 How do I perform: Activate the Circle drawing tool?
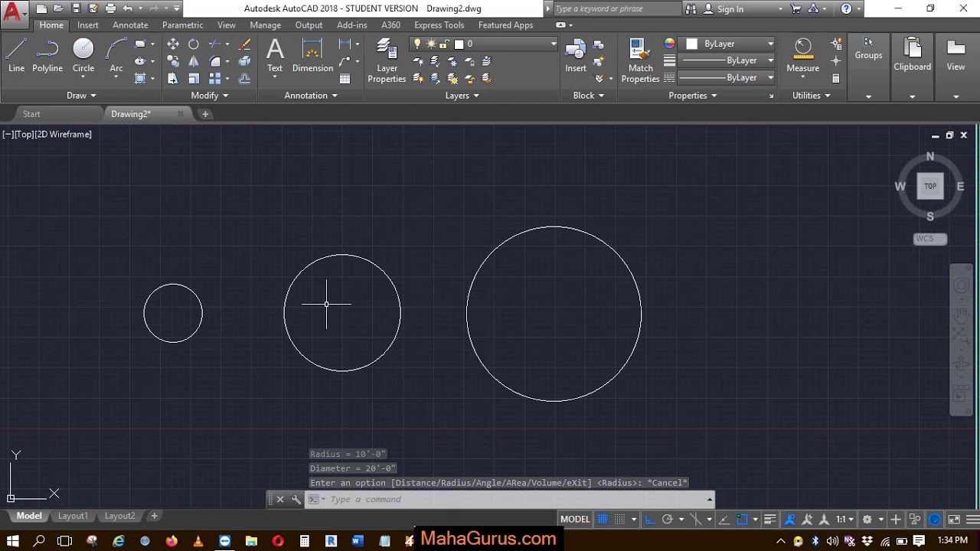click(x=83, y=56)
